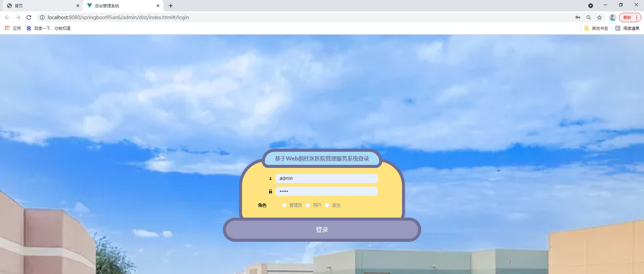Bookmark this page with the star icon
644x274 pixels.
[x=599, y=17]
